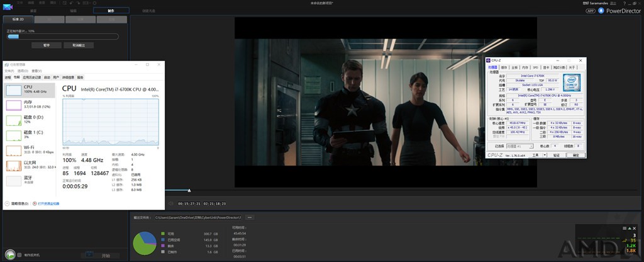
Task: Open 文件 menu in PowerDirector
Action: (19, 3)
